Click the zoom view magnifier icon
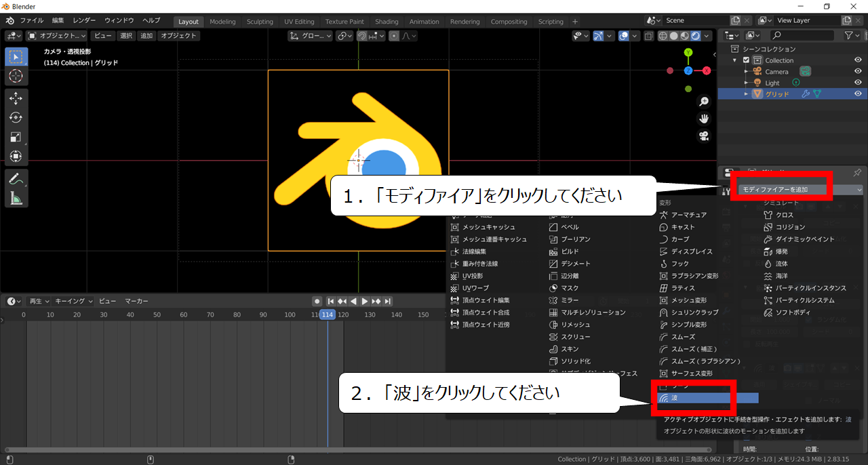Viewport: 868px width, 465px height. pyautogui.click(x=704, y=102)
